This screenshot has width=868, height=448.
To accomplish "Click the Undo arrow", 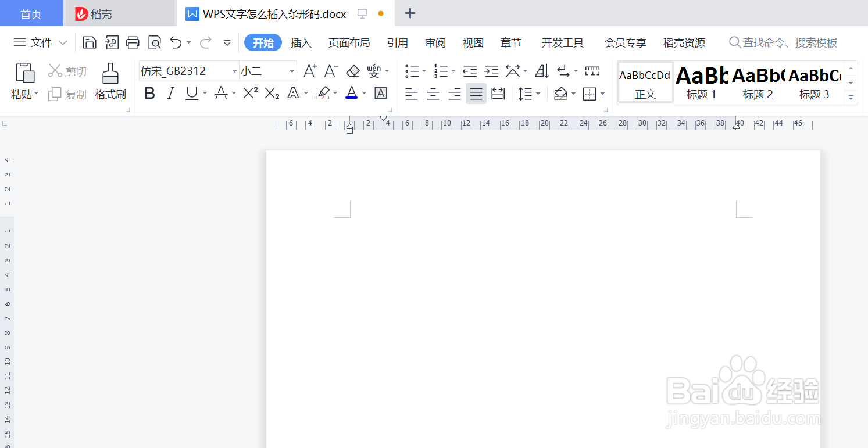I will (176, 42).
